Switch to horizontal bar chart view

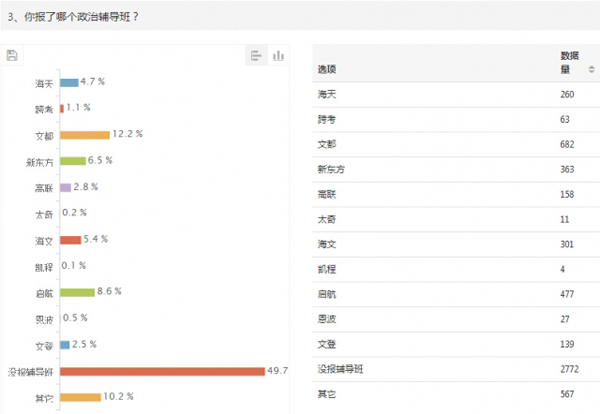coord(256,56)
